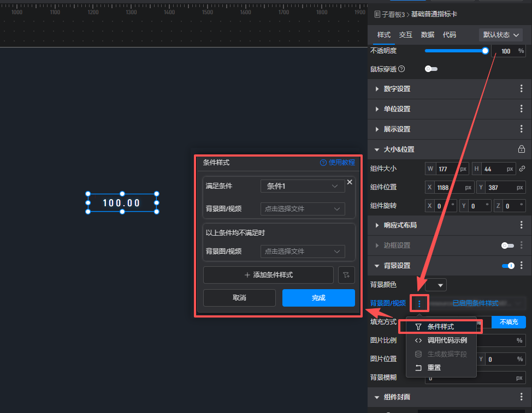Image resolution: width=532 pixels, height=413 pixels.
Task: Click the 完成 button
Action: 318,298
